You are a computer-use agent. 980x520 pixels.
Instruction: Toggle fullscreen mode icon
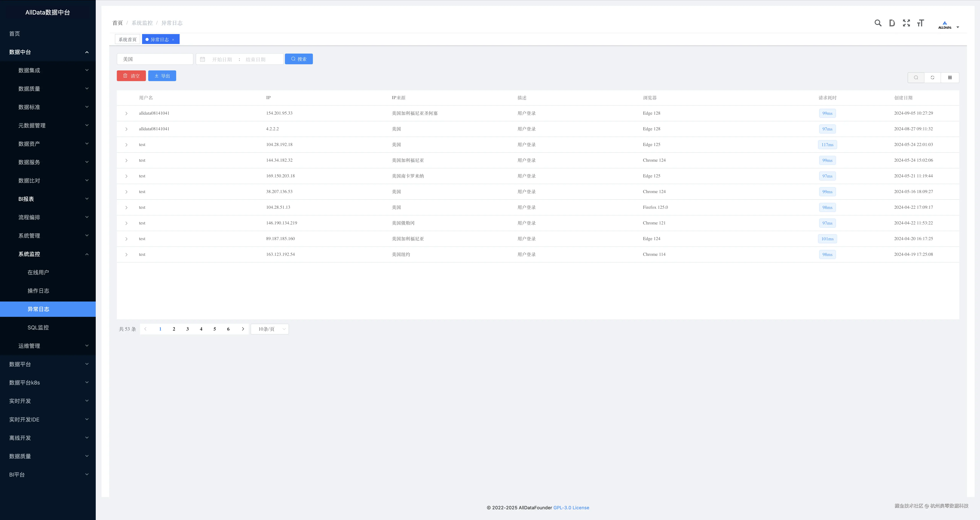tap(906, 23)
